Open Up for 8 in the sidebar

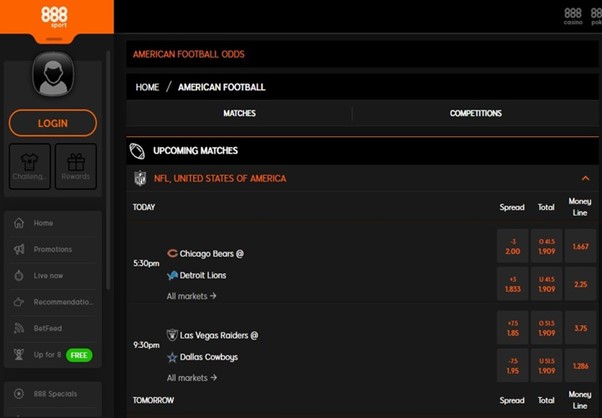[x=53, y=355]
